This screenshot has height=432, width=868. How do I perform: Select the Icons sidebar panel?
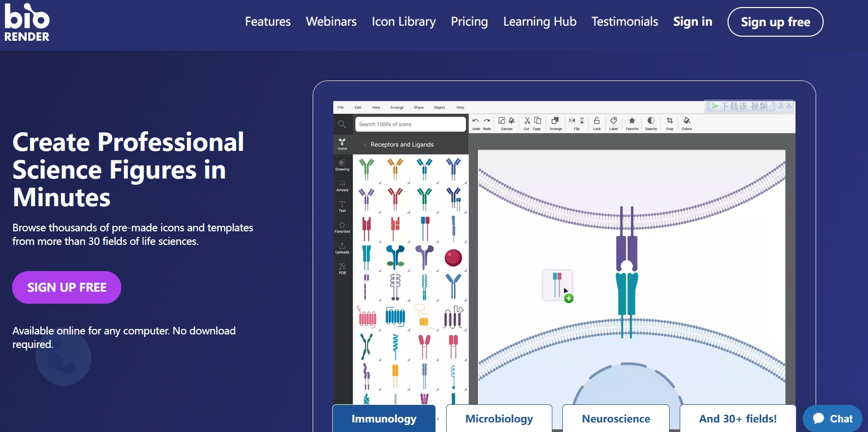pyautogui.click(x=342, y=144)
